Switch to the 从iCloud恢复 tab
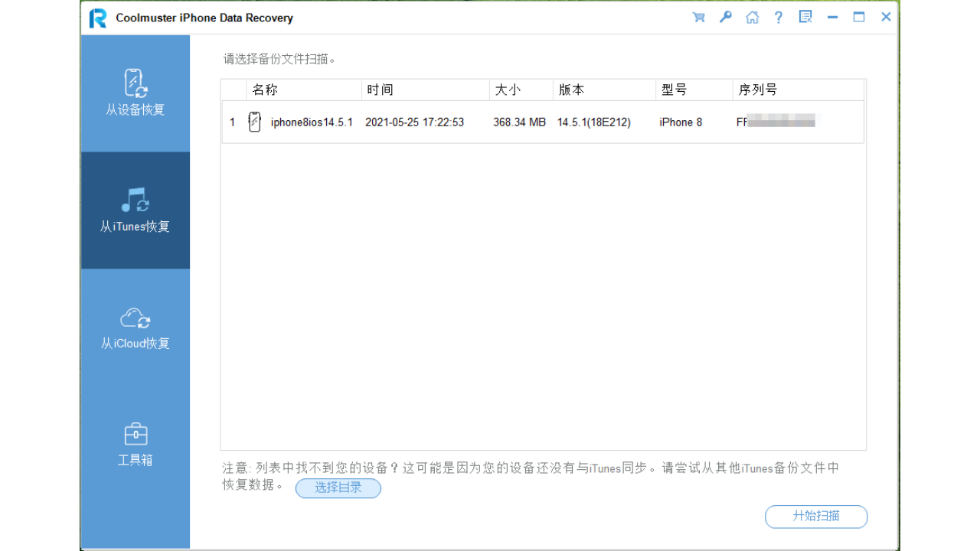This screenshot has width=980, height=551. pos(135,328)
